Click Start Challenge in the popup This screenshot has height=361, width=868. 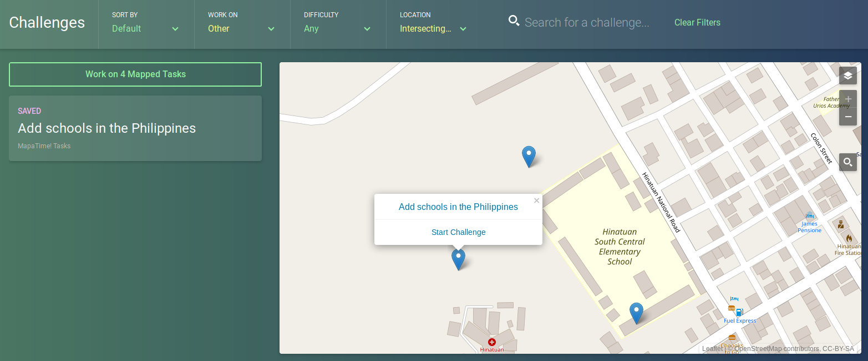click(x=458, y=232)
